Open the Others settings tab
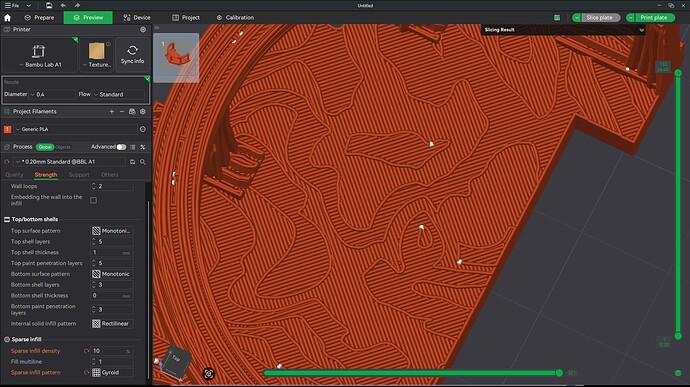 click(110, 175)
